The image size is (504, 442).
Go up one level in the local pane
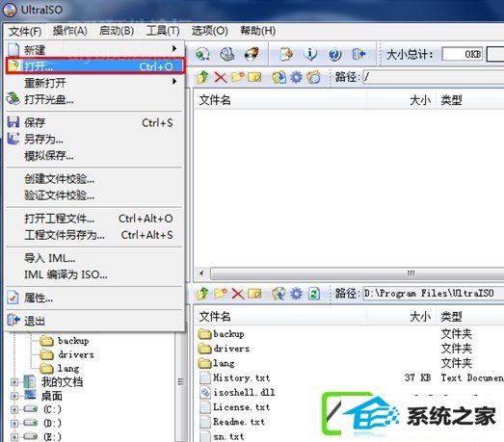(x=202, y=294)
